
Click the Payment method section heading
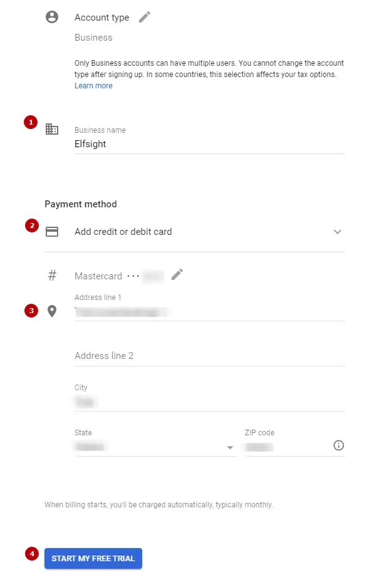pyautogui.click(x=80, y=204)
